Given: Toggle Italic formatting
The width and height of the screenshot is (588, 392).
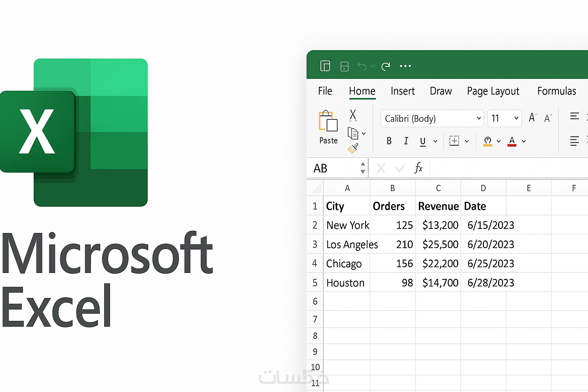Looking at the screenshot, I should [406, 141].
